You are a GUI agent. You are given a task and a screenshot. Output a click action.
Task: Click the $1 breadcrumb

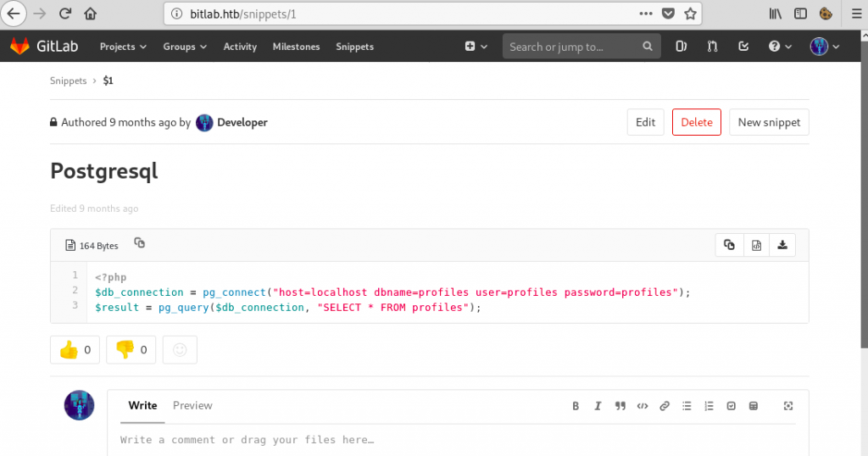tap(108, 81)
